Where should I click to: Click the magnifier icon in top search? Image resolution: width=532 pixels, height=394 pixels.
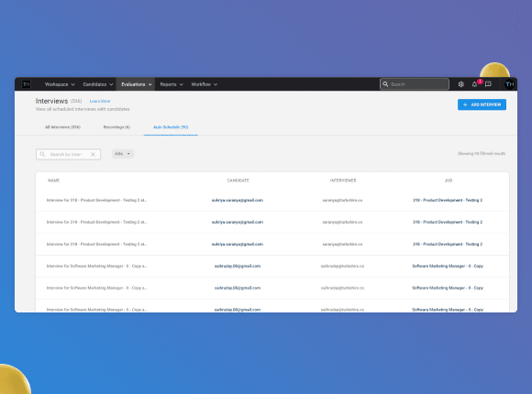[x=385, y=84]
